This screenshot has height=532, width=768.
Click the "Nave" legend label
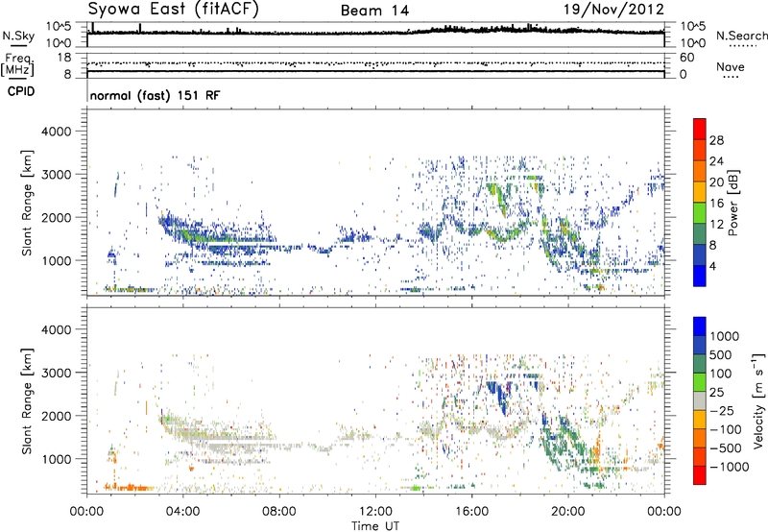pyautogui.click(x=731, y=66)
